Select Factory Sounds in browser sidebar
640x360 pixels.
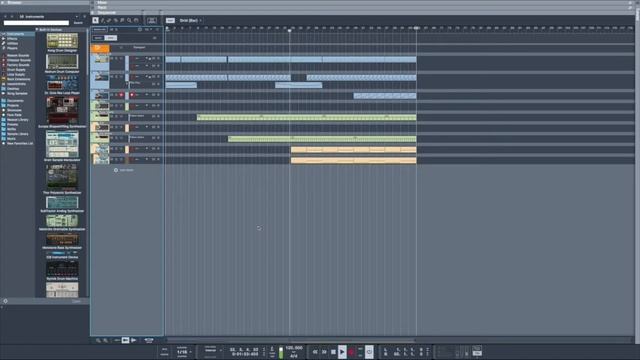(18, 65)
